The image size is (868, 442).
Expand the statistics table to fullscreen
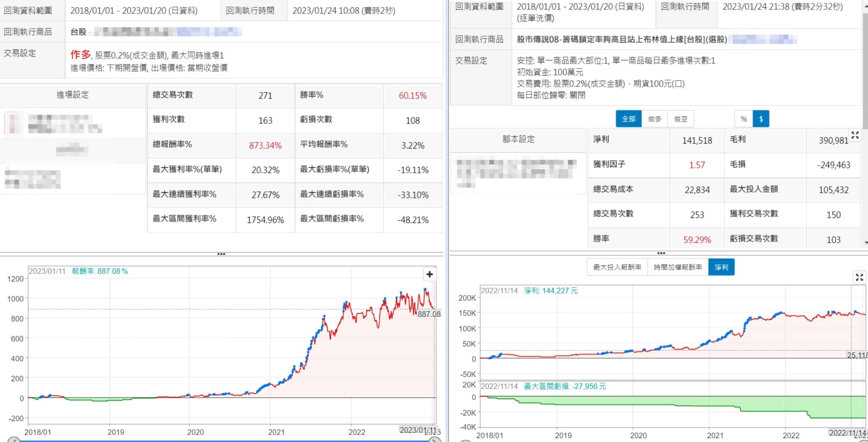pyautogui.click(x=855, y=135)
